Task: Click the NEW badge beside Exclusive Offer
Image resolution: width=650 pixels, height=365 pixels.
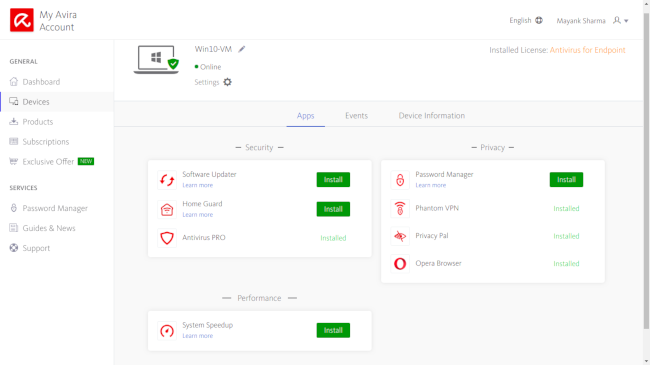Action: pyautogui.click(x=86, y=161)
